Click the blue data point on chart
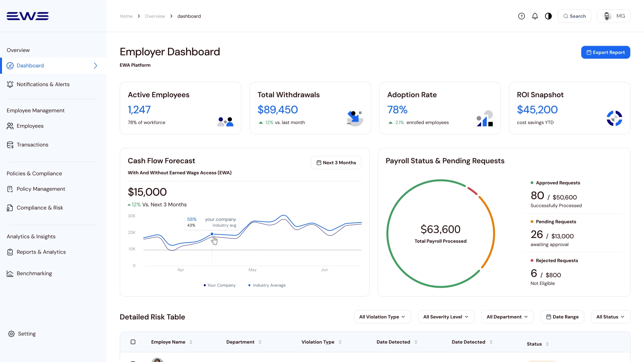 [212, 234]
